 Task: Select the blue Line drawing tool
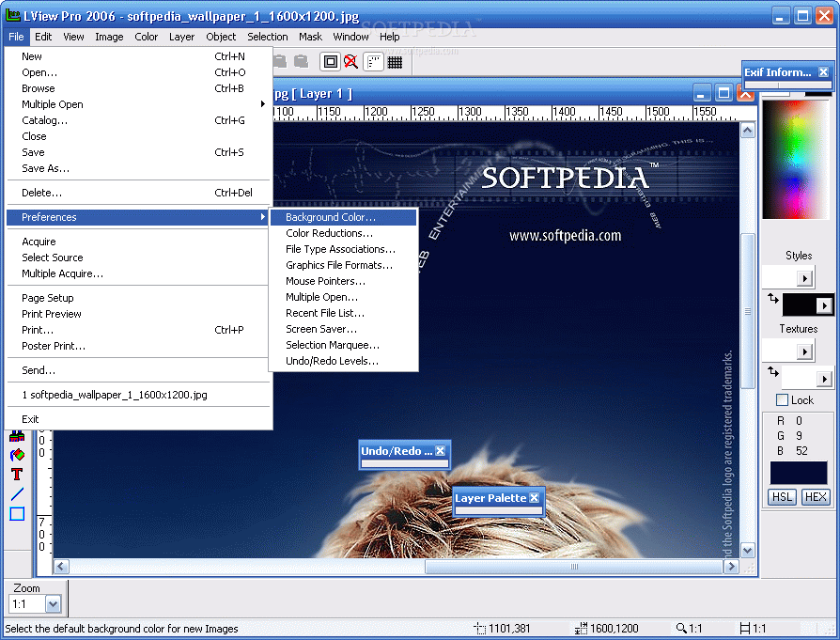click(x=17, y=493)
